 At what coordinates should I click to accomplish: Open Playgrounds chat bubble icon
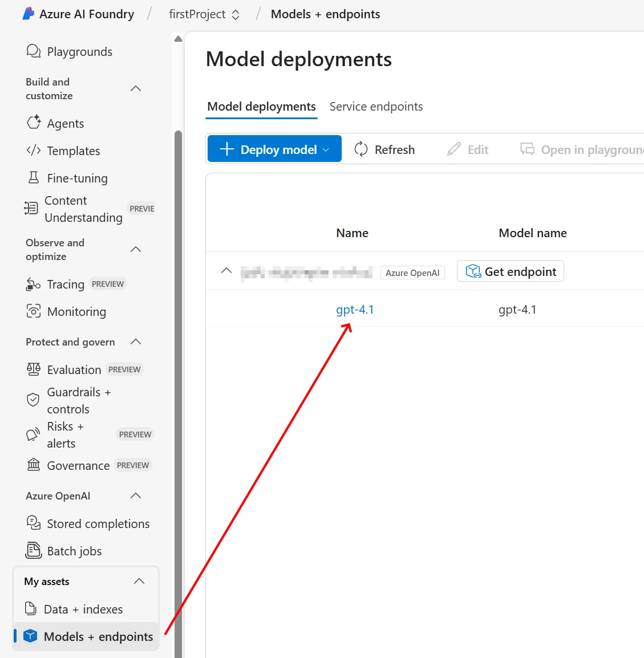[34, 51]
